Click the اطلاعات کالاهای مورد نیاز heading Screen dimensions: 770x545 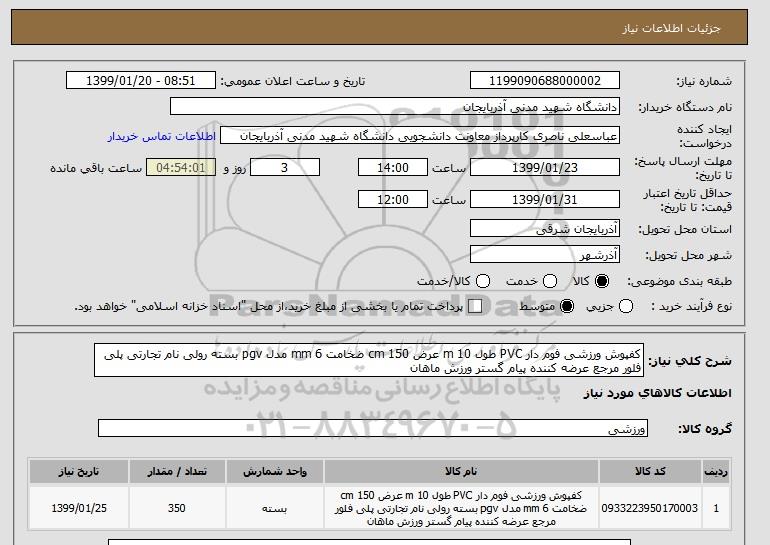[657, 393]
